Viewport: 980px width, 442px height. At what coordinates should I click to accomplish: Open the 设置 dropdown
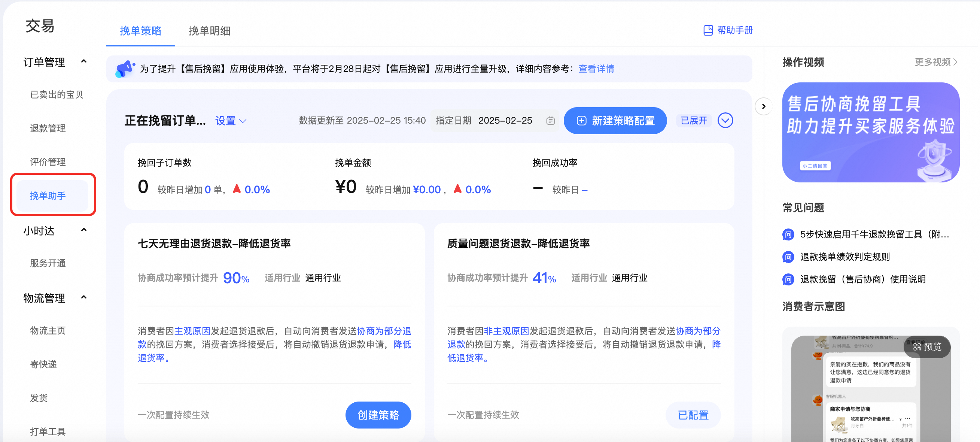click(x=230, y=120)
